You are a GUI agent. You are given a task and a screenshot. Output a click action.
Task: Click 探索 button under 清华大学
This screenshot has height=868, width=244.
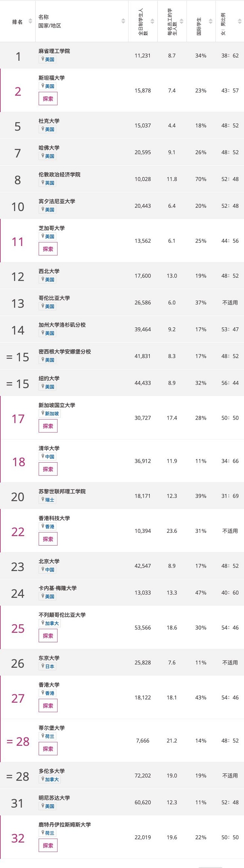click(x=48, y=469)
